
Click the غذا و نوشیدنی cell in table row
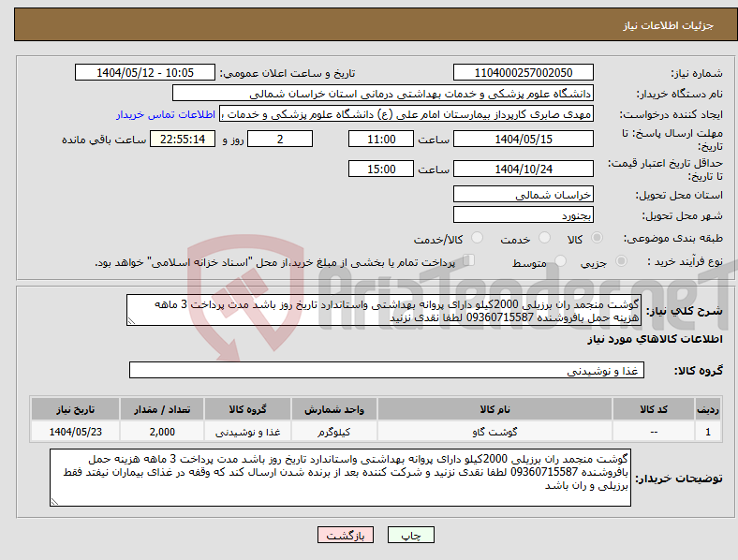point(247,432)
